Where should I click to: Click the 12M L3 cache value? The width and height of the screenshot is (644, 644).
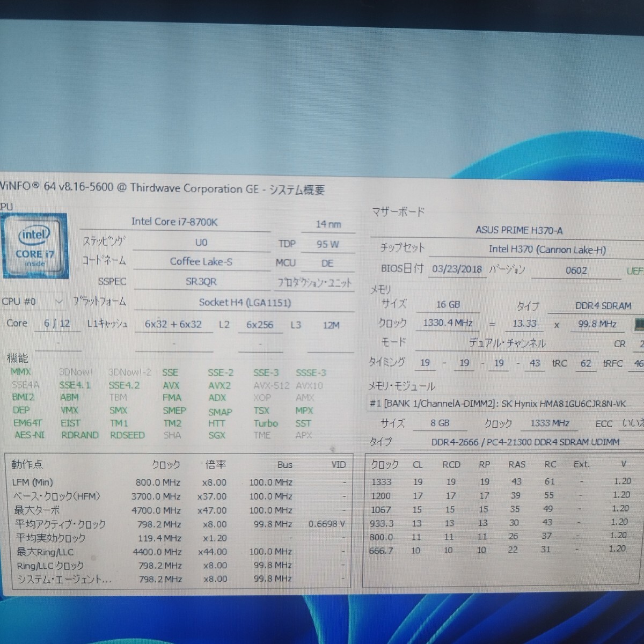coord(331,325)
